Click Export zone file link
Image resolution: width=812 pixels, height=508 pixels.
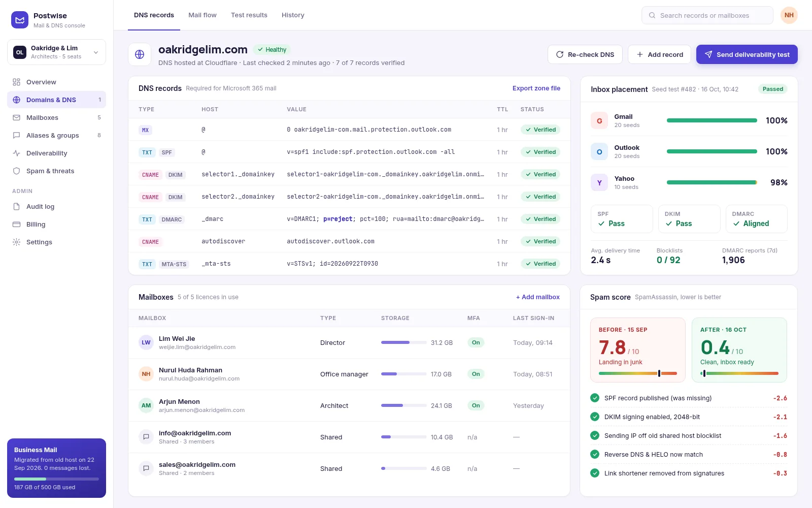click(x=536, y=88)
